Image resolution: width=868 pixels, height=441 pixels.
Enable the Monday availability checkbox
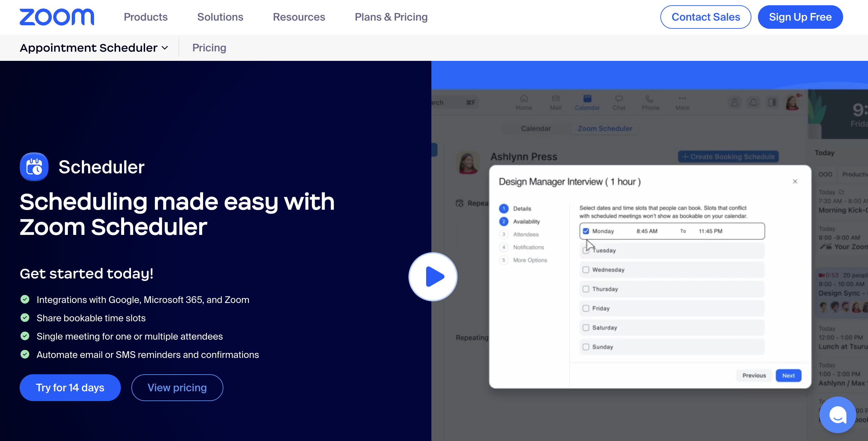[x=586, y=231]
